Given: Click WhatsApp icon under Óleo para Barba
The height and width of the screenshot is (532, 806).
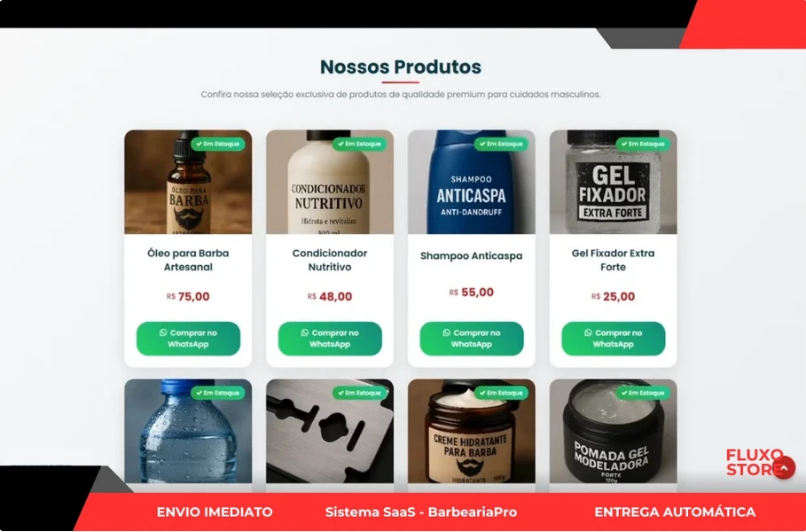Looking at the screenshot, I should pos(163,332).
